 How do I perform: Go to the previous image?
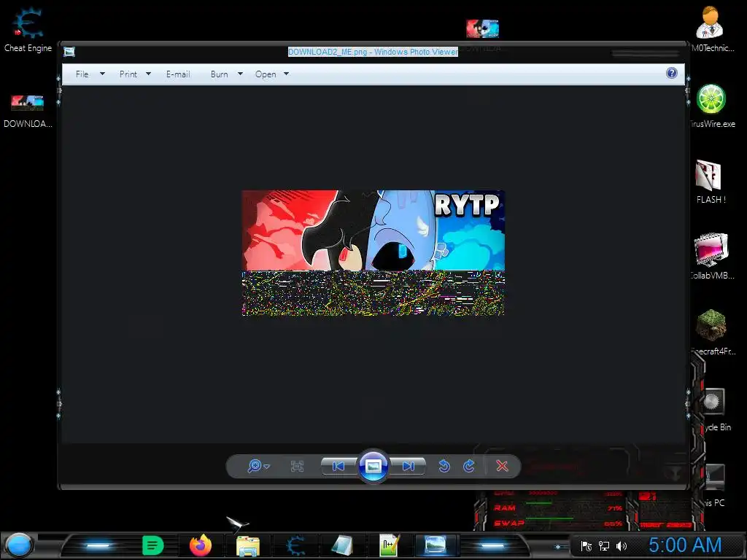338,466
